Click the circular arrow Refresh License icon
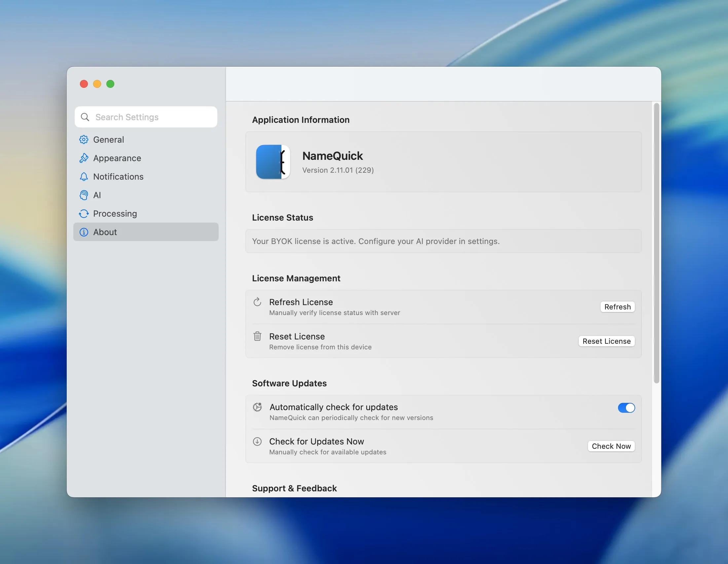 click(x=257, y=302)
